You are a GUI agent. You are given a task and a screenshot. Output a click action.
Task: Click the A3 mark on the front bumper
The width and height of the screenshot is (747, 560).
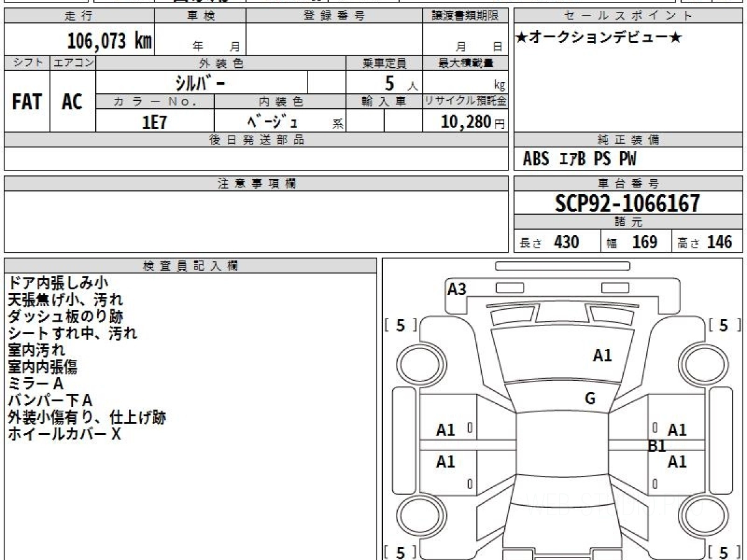457,289
